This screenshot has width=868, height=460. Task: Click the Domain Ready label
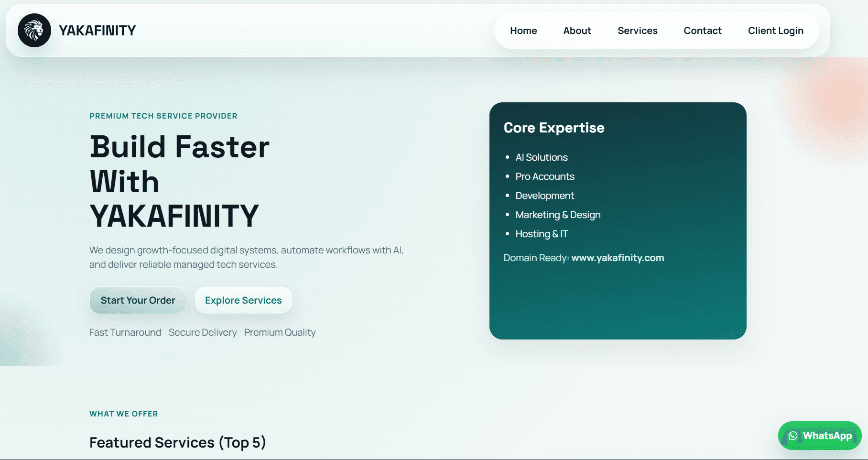[536, 258]
